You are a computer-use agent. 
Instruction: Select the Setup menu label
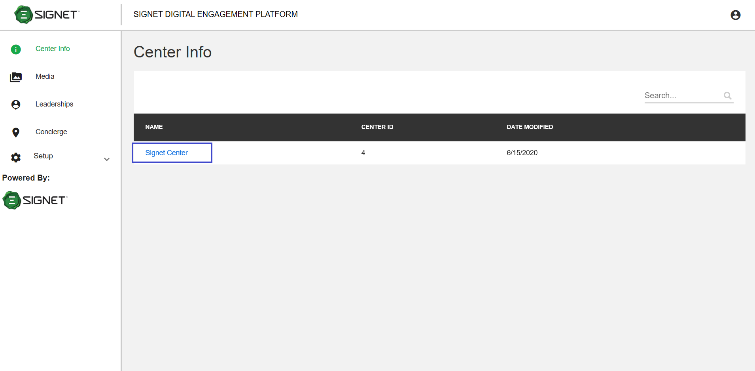43,156
